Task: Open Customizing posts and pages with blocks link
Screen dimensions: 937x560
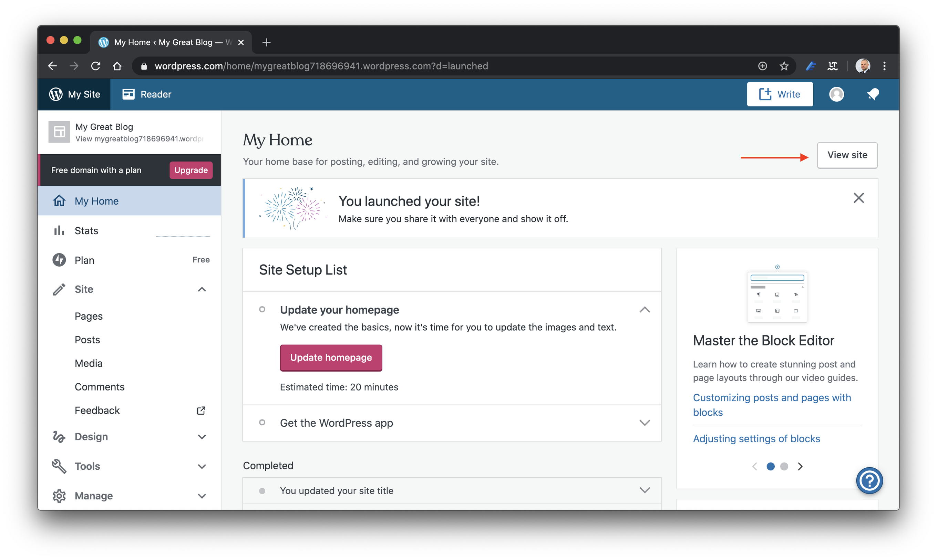Action: click(x=772, y=405)
